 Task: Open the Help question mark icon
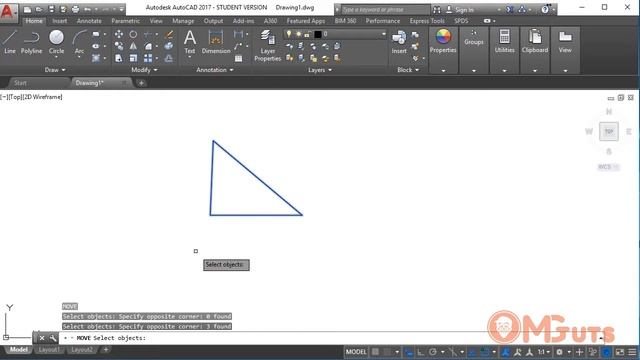(545, 9)
